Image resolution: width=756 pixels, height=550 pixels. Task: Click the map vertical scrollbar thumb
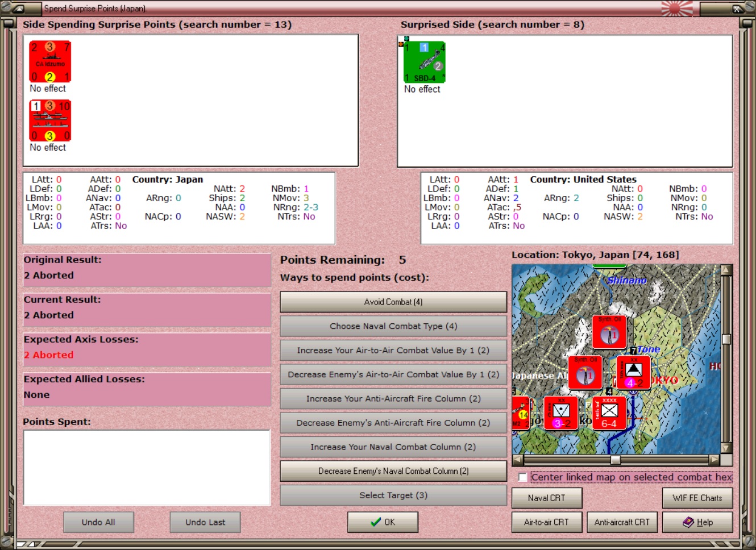726,339
